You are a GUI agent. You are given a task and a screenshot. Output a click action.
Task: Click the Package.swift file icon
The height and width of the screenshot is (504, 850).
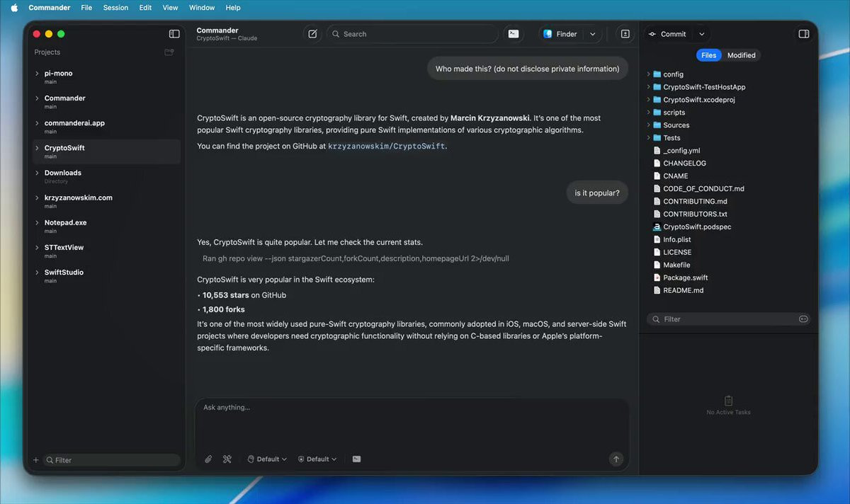pos(657,277)
